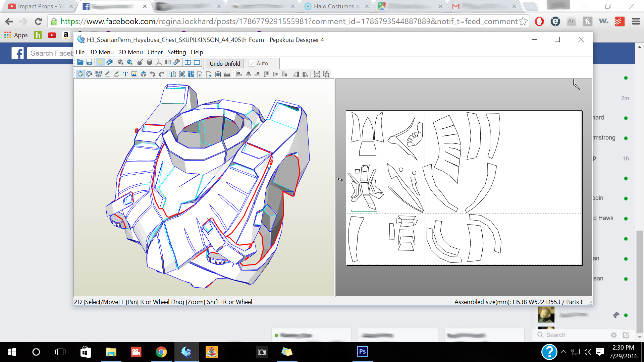Click the align right icon in 2D toolbar

(257, 74)
